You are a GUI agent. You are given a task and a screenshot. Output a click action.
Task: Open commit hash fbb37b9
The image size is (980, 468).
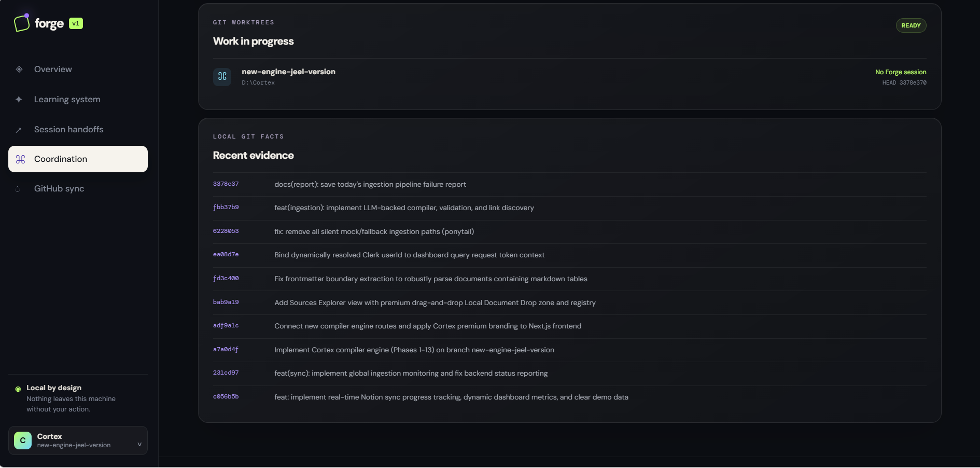[x=226, y=208]
